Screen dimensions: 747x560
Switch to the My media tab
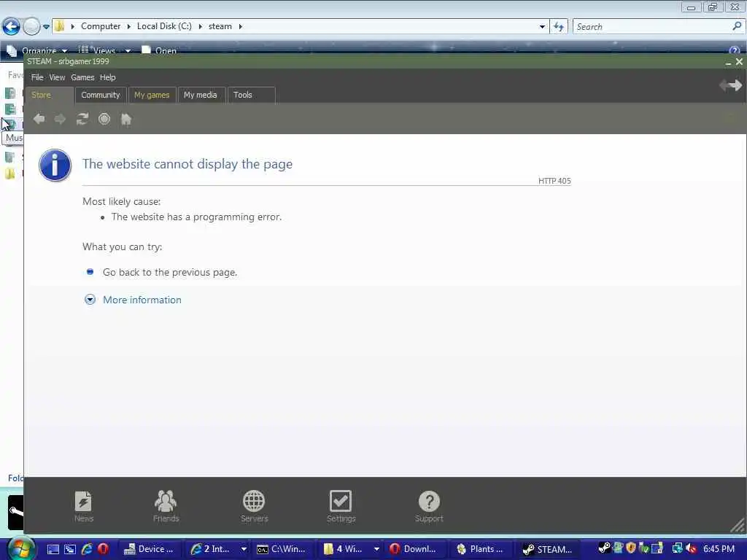click(x=201, y=95)
